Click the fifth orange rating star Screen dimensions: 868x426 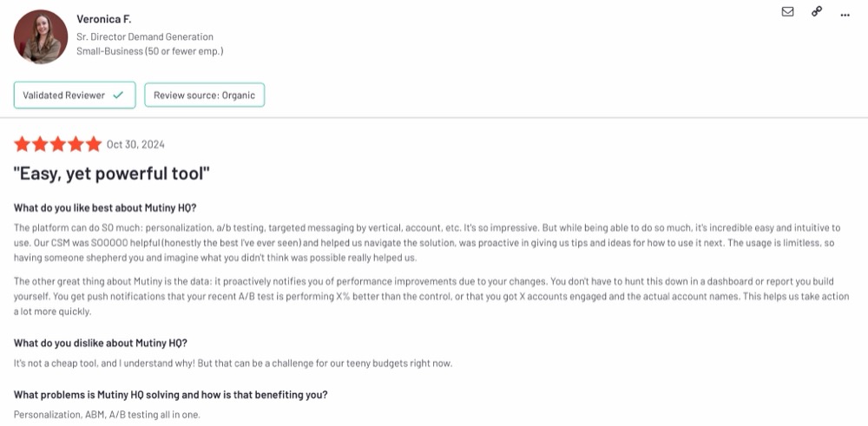pos(94,144)
